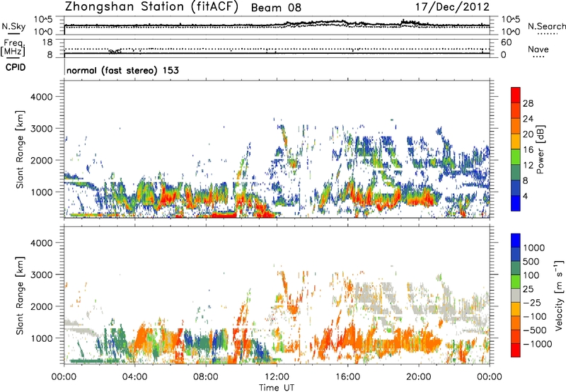Click the '3000' tick of the power panel

click(41, 129)
